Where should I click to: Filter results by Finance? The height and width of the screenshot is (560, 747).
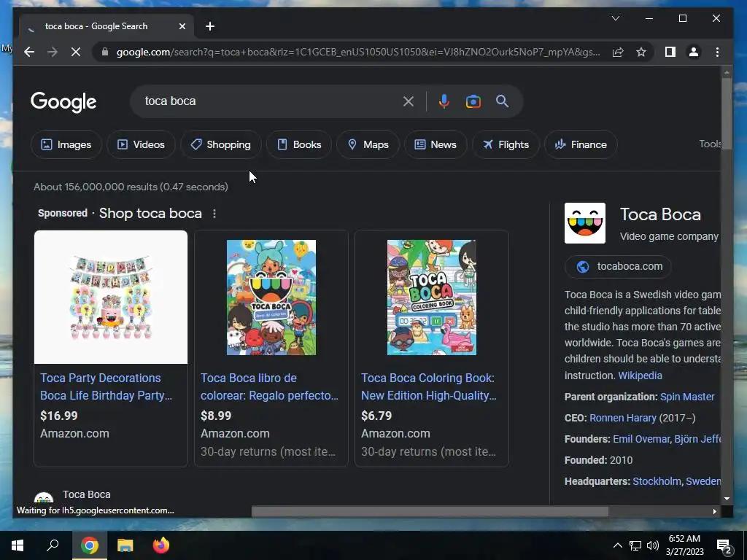[581, 144]
